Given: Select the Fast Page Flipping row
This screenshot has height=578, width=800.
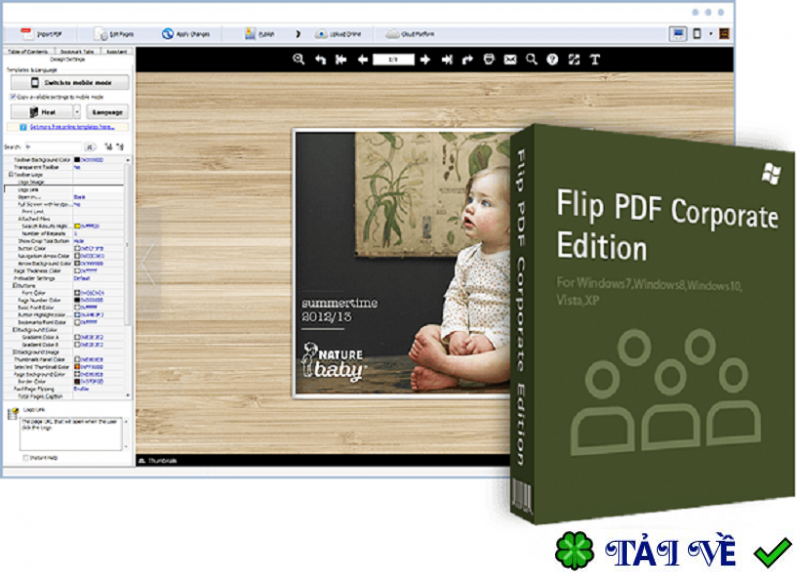Looking at the screenshot, I should (64, 389).
